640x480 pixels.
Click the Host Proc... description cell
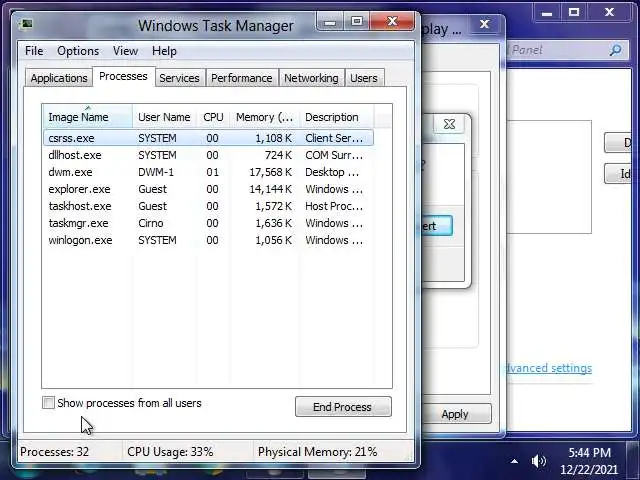click(x=334, y=206)
